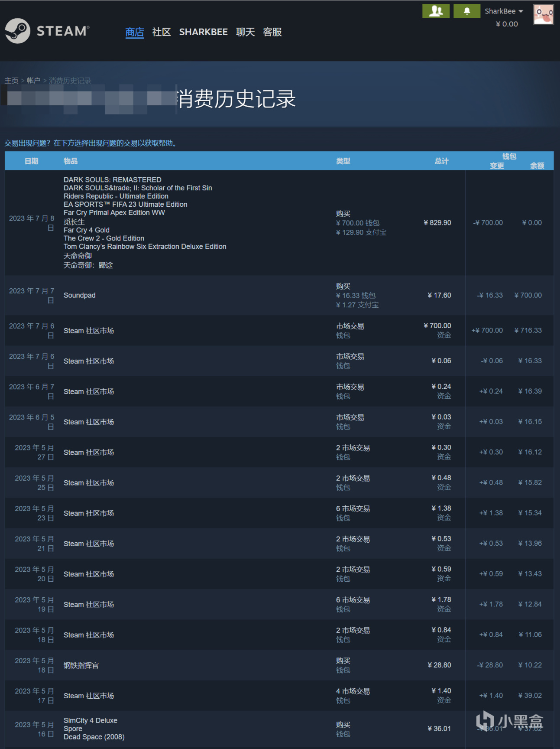Open the 5 月 27 日 Steam 社区市场 row
The width and height of the screenshot is (560, 749).
point(279,453)
